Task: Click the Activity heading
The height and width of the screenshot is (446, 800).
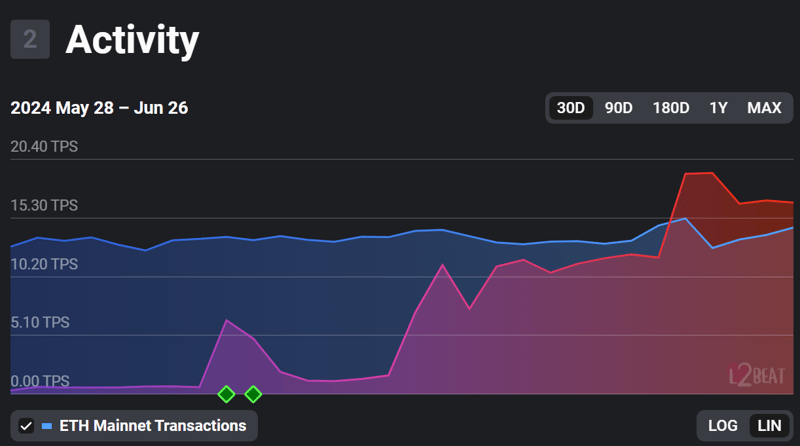Action: coord(132,40)
